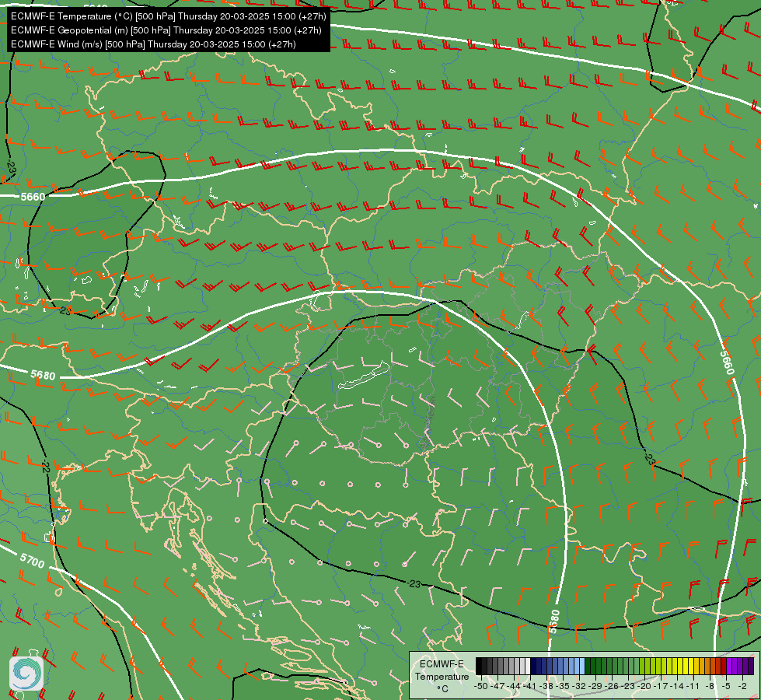761x700 pixels.
Task: Click the horizontal 5660 contour label
Action: point(33,197)
